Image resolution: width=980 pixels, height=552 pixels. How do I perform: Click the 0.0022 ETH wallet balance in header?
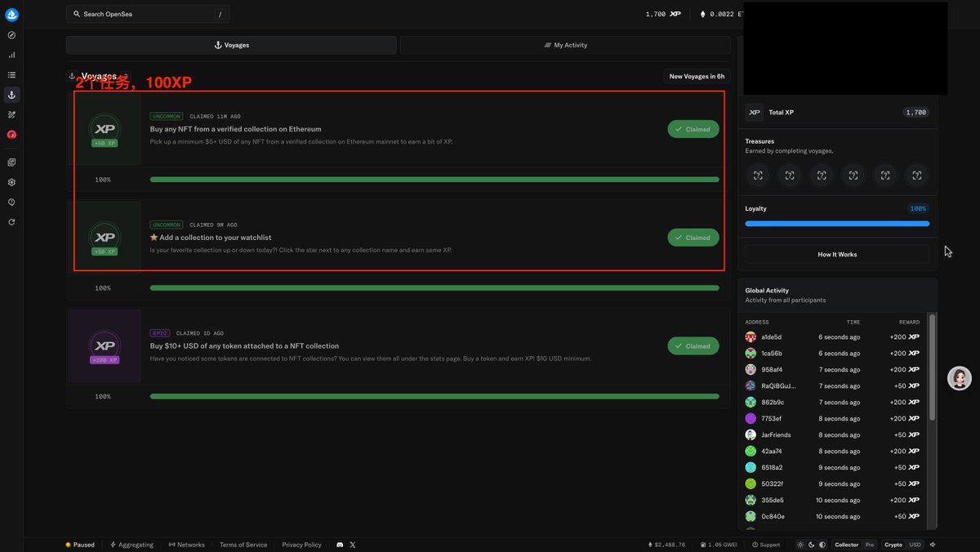(722, 14)
